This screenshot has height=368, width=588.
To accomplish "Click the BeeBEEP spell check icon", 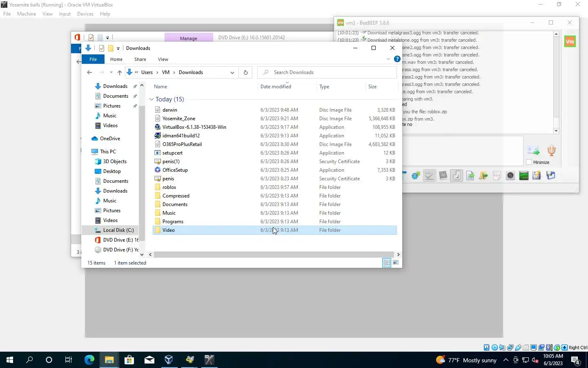I will (429, 176).
